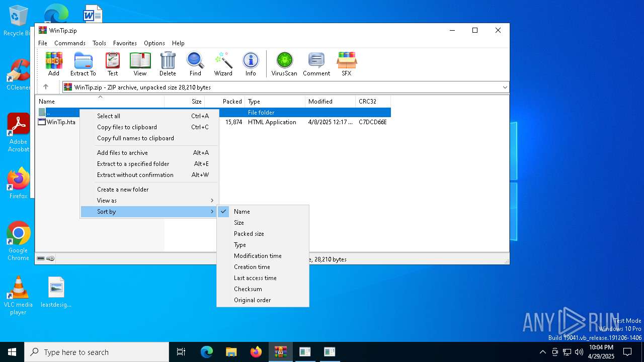Expand the View as submenu
The height and width of the screenshot is (362, 644).
point(149,201)
